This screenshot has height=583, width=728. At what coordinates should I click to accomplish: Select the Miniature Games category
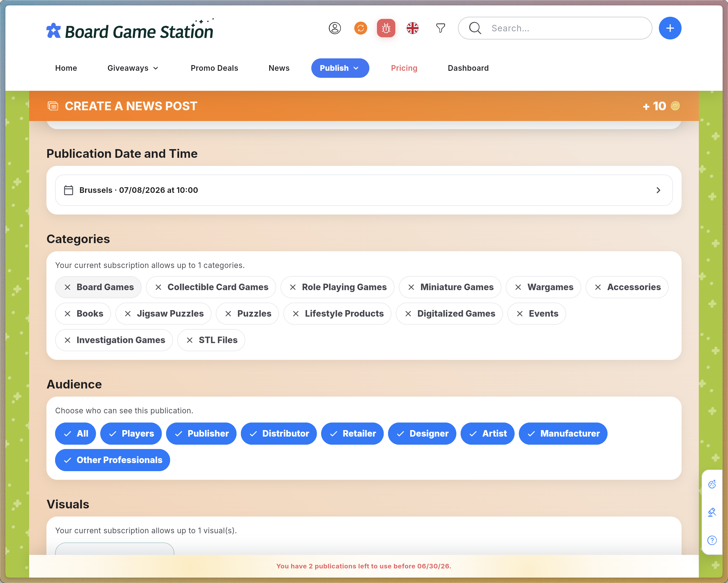[x=450, y=287]
